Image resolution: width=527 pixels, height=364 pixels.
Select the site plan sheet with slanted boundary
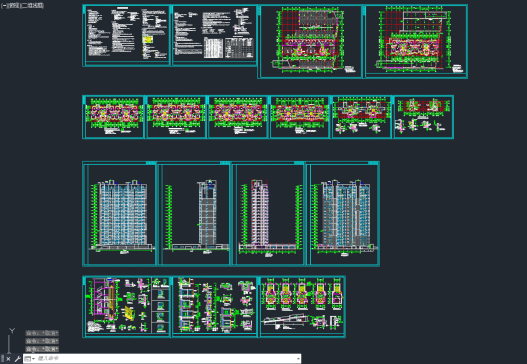[310, 42]
